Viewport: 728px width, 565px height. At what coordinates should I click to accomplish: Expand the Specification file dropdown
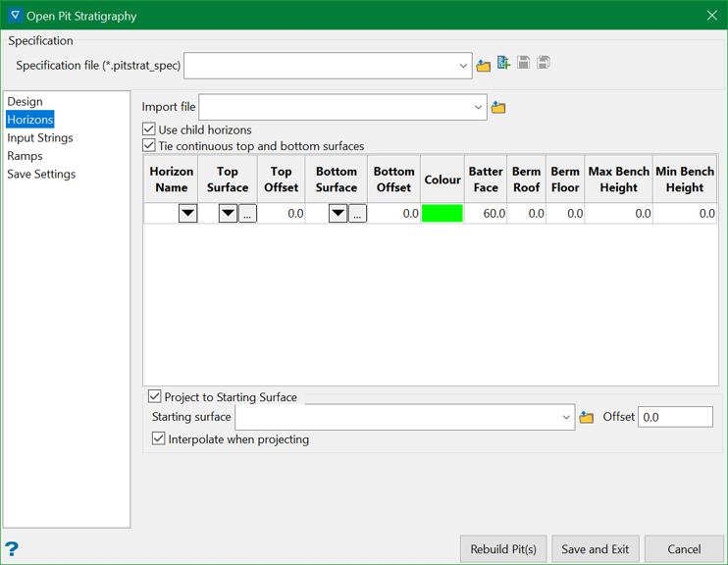pyautogui.click(x=463, y=66)
